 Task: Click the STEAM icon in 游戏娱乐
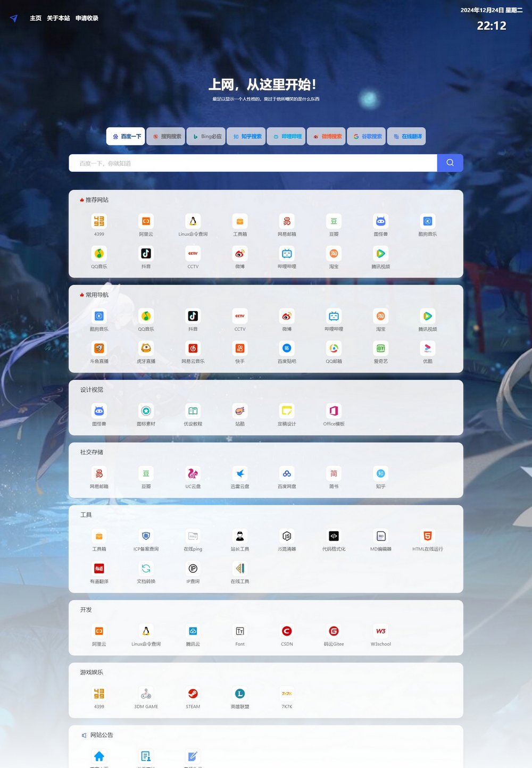point(193,694)
